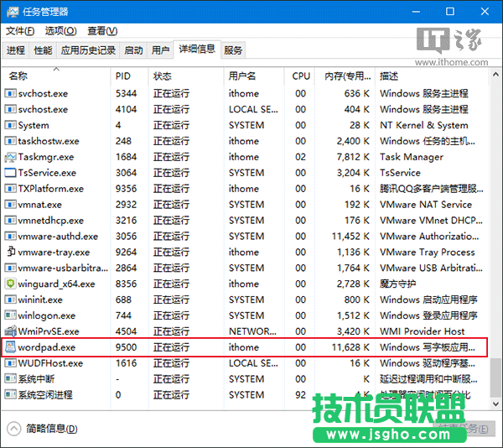
Task: Click the scrollbar up arrow
Action: 495,75
